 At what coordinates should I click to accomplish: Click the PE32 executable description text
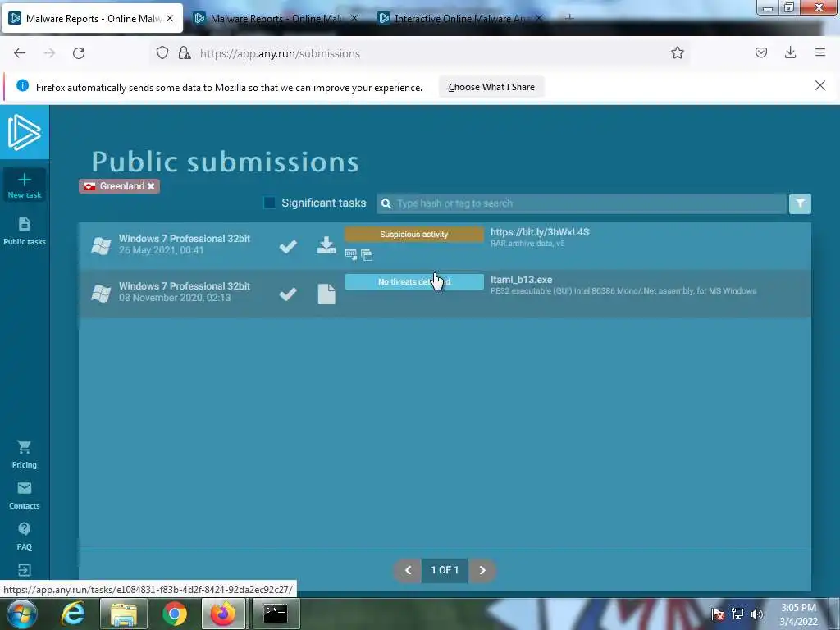(623, 291)
